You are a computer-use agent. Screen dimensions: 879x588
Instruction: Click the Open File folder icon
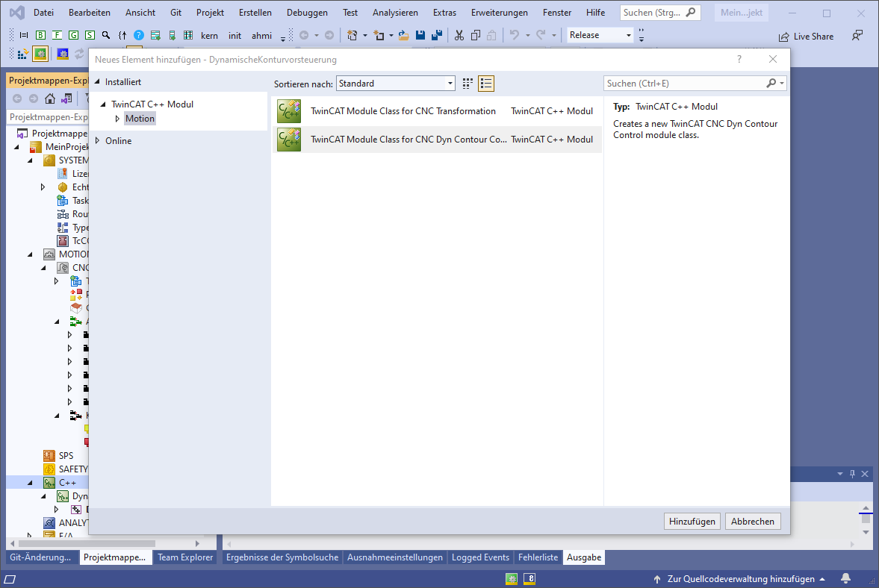click(403, 35)
